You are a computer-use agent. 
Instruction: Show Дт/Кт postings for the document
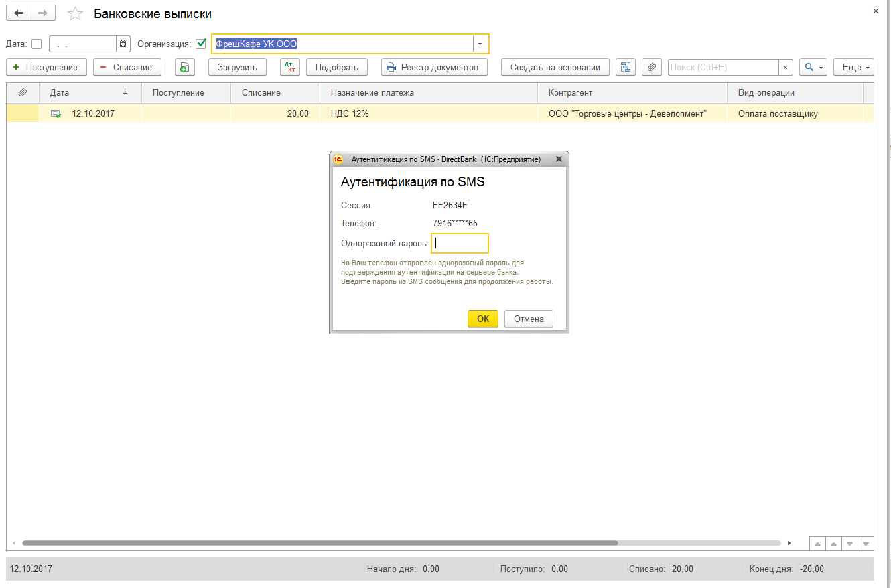[290, 67]
